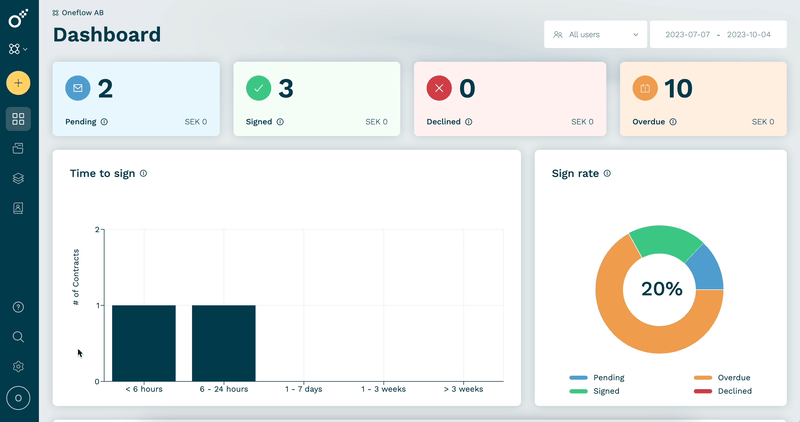
Task: Click the search magnifier icon in sidebar
Action: pyautogui.click(x=18, y=337)
